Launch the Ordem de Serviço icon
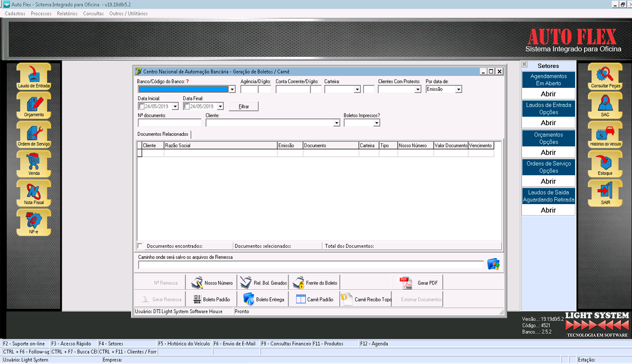This screenshot has height=364, width=632. point(34,135)
